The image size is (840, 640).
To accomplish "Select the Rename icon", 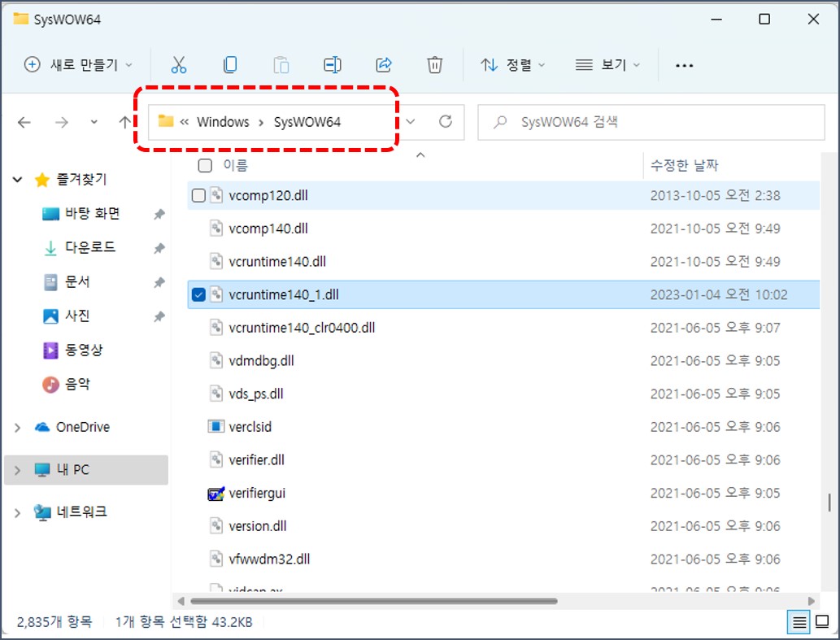I will pos(333,65).
